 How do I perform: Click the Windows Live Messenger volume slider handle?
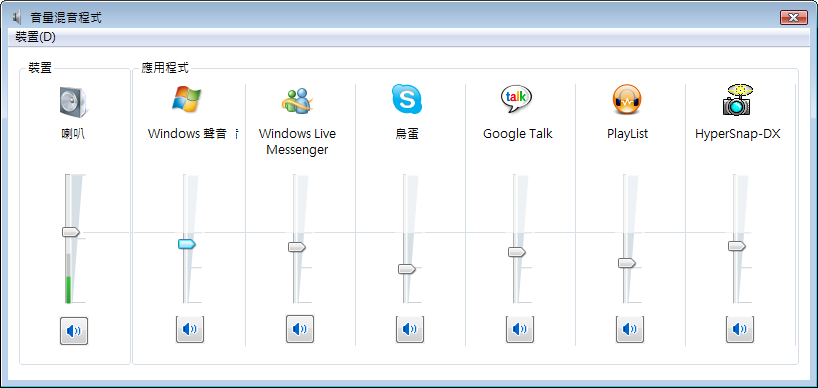(x=297, y=247)
